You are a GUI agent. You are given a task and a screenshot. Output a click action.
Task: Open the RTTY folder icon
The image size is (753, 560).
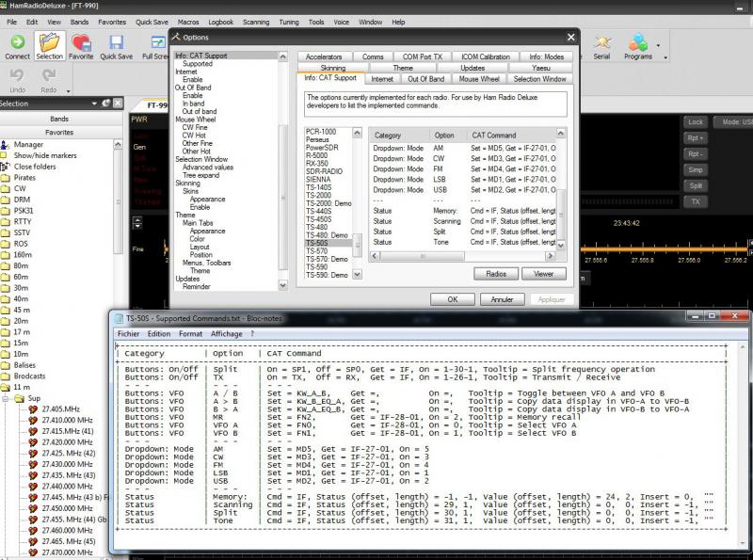tap(6, 222)
